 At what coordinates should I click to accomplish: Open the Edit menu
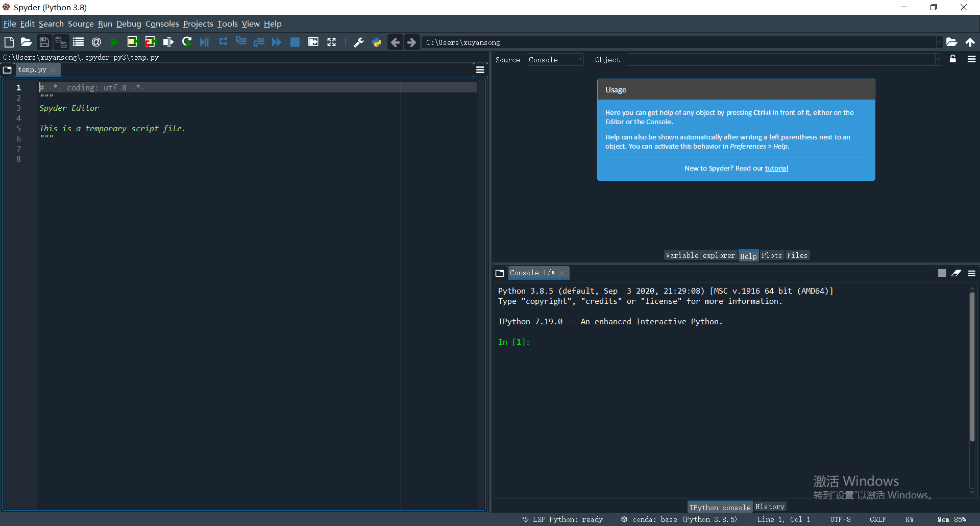click(28, 23)
